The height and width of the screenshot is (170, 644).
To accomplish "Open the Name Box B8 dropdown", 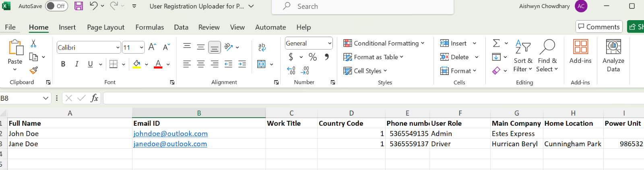I will (45, 98).
